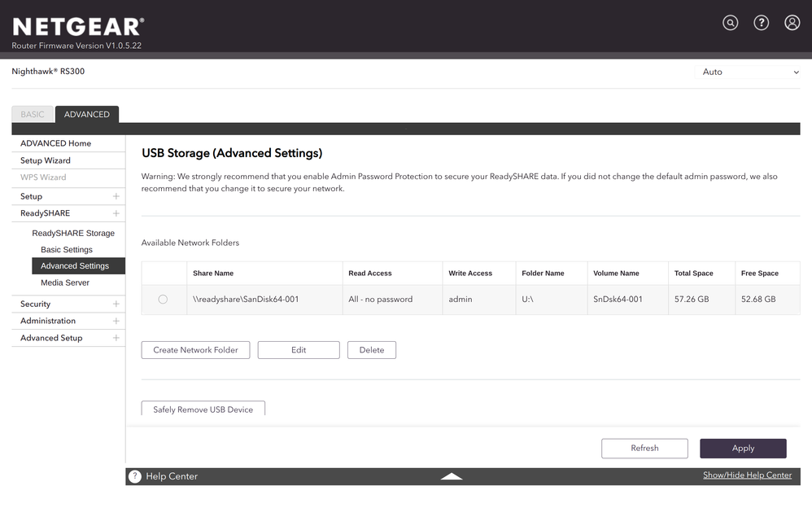Expand the Security menu section

[x=116, y=304]
